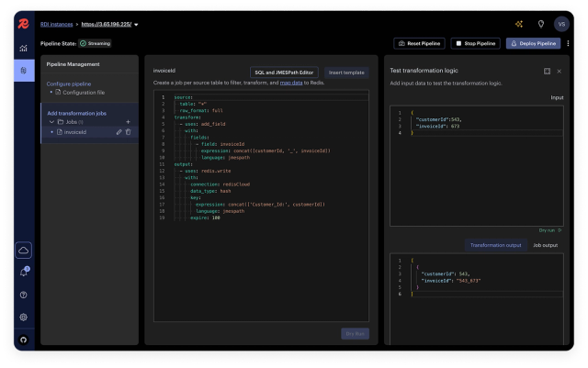Click inside the Input JSON editor
The width and height of the screenshot is (588, 368).
477,166
